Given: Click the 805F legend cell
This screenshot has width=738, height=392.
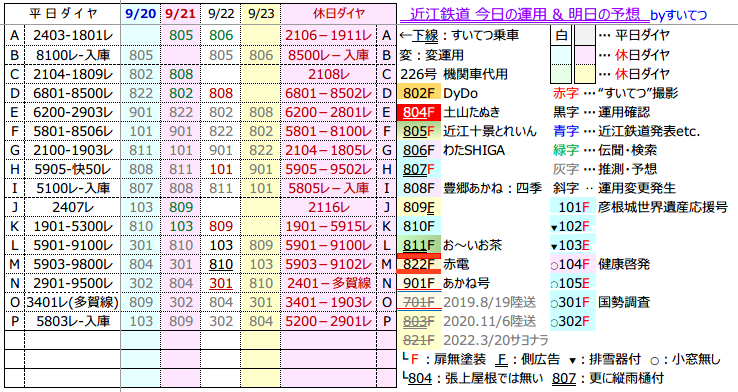Looking at the screenshot, I should click(x=419, y=131).
